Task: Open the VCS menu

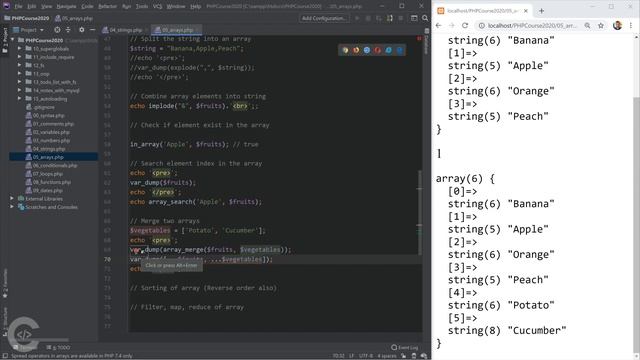Action: pyautogui.click(x=157, y=6)
